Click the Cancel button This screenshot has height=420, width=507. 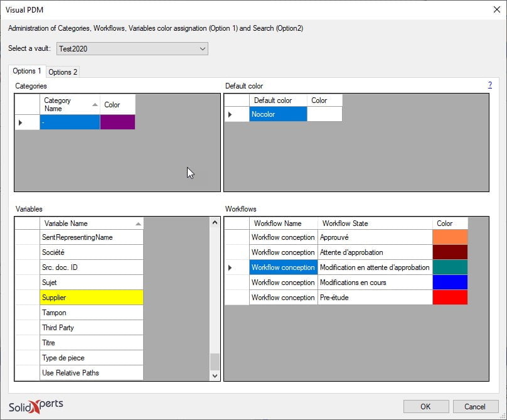(475, 406)
